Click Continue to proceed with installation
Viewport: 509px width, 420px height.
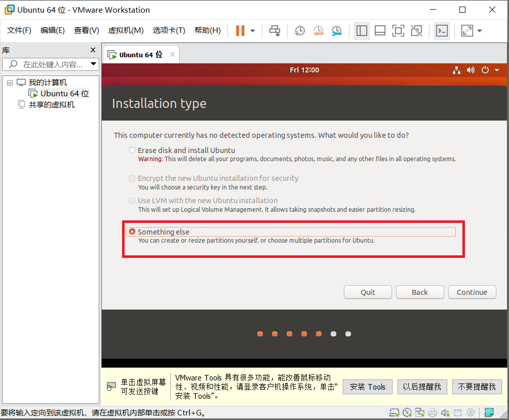click(472, 292)
